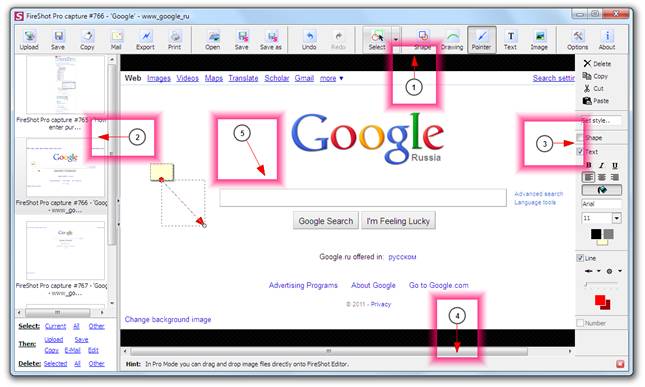Toggle underline text formatting
Screen dimensions: 645x387
[615, 165]
